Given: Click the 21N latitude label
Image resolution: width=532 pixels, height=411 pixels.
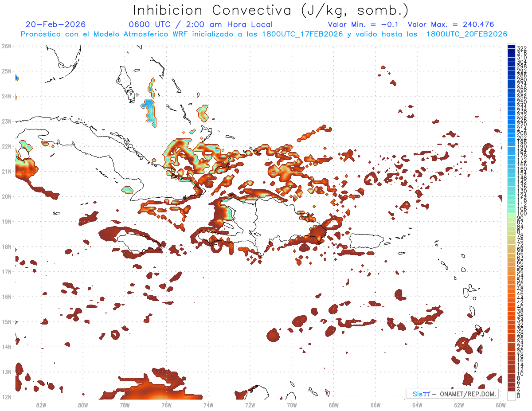Looking at the screenshot, I should (x=7, y=171).
